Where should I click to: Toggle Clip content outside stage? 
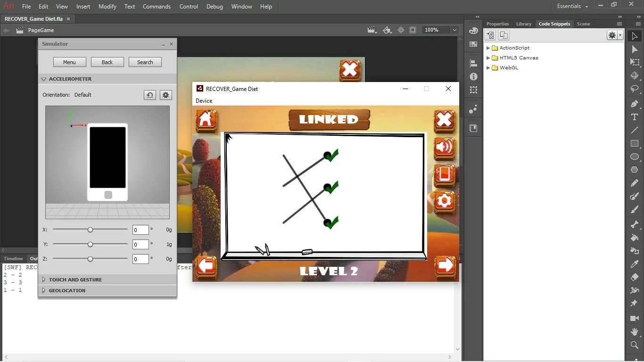(x=413, y=30)
